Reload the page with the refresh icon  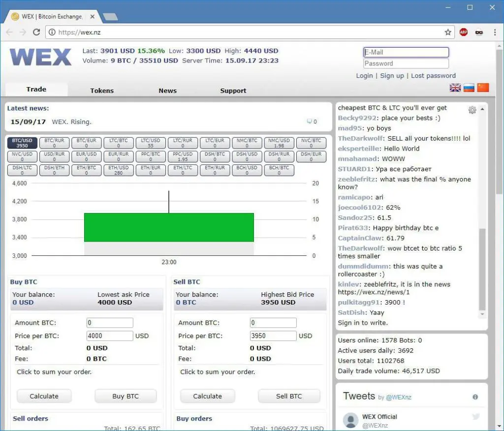pyautogui.click(x=36, y=32)
